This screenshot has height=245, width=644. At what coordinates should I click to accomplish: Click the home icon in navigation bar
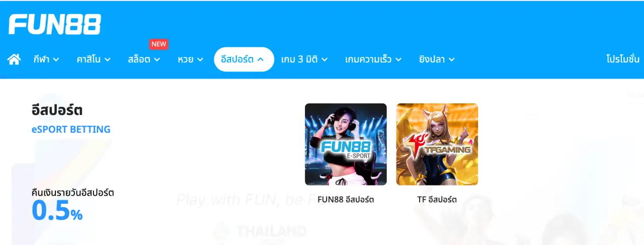14,59
